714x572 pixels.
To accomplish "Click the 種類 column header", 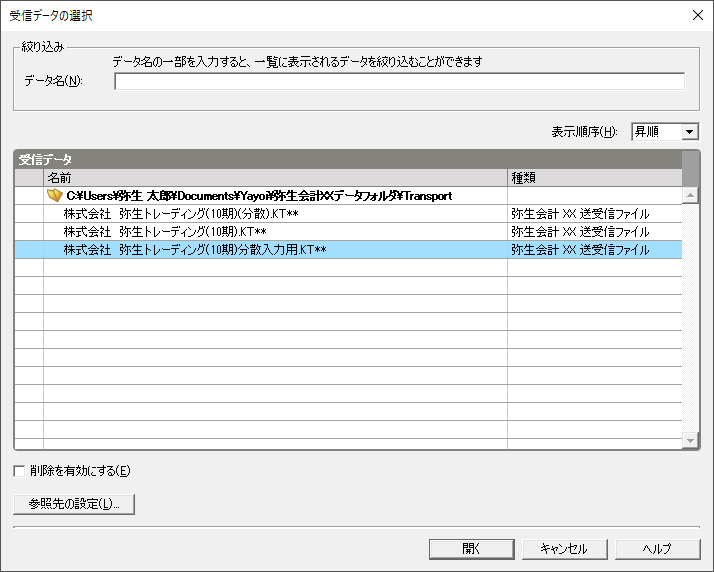I will (595, 178).
